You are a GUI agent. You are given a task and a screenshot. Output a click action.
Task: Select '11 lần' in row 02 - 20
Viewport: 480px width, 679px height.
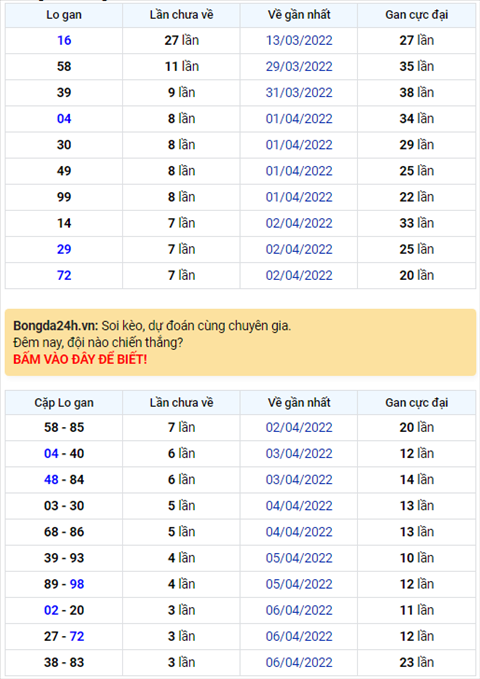click(x=417, y=610)
